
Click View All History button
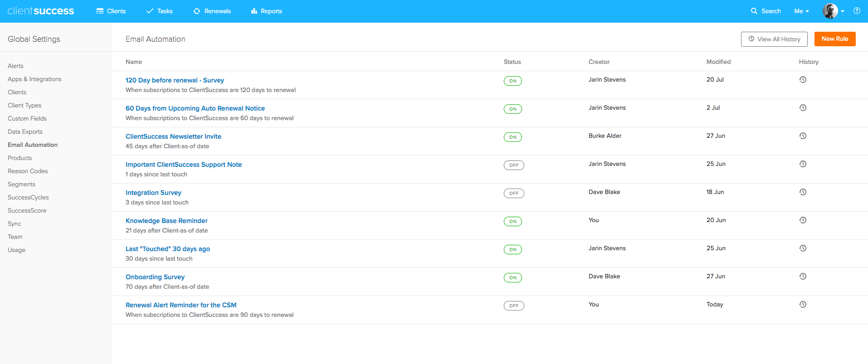tap(774, 39)
